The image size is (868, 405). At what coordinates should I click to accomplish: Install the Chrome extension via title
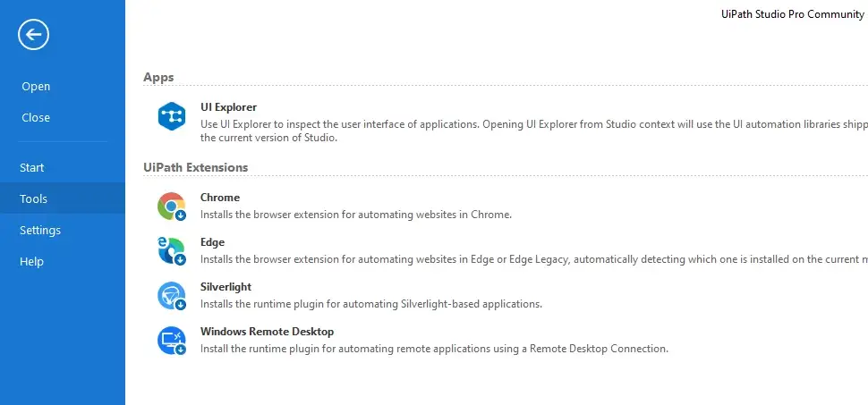pyautogui.click(x=220, y=198)
